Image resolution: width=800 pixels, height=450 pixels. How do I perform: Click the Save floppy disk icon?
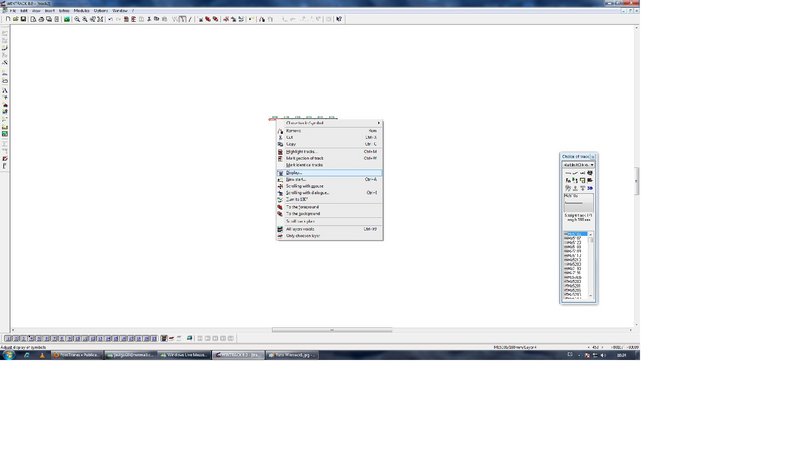[x=23, y=19]
